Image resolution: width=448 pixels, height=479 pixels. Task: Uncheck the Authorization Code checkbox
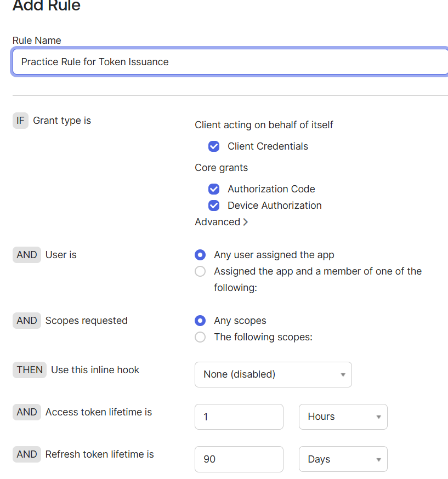[214, 189]
